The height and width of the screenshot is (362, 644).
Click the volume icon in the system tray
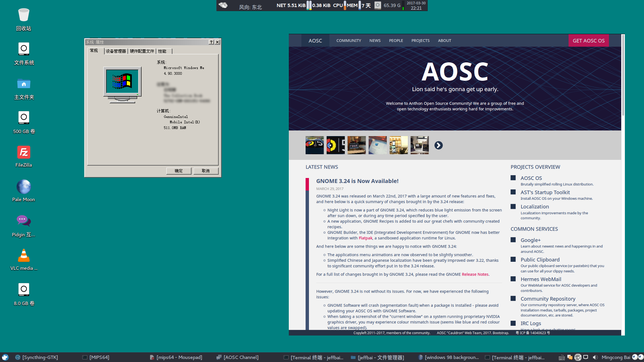(595, 357)
